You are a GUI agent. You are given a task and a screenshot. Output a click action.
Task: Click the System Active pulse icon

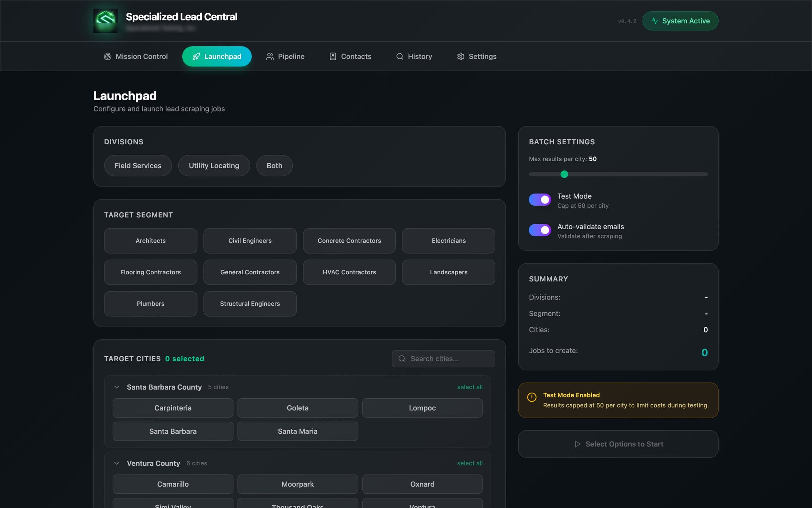coord(655,21)
